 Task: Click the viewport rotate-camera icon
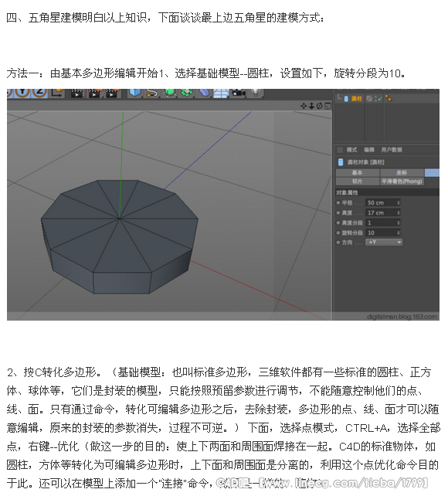point(319,106)
